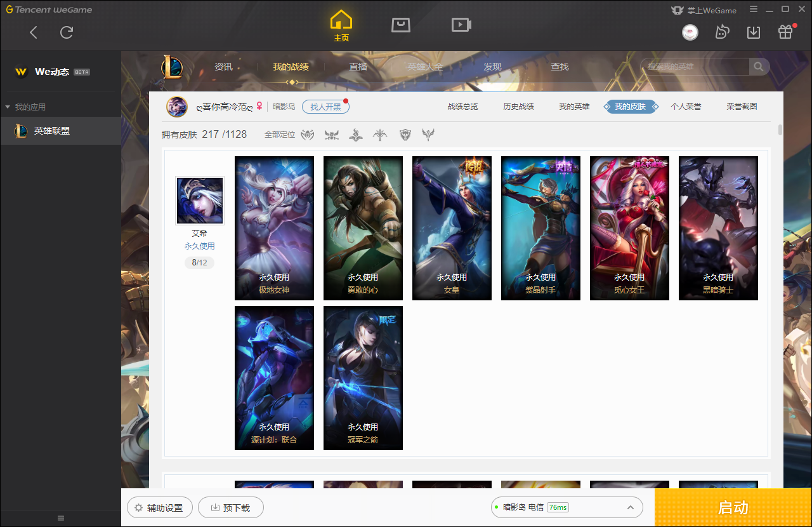This screenshot has width=812, height=527.
Task: Click the magnifier search button
Action: pos(759,67)
